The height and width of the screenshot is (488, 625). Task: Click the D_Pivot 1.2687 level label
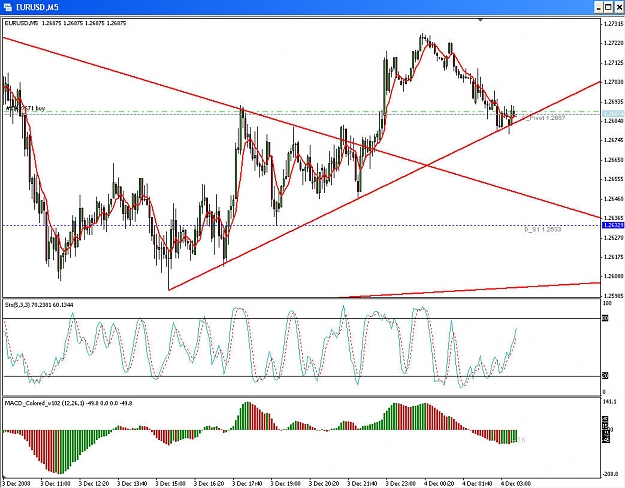coord(545,118)
